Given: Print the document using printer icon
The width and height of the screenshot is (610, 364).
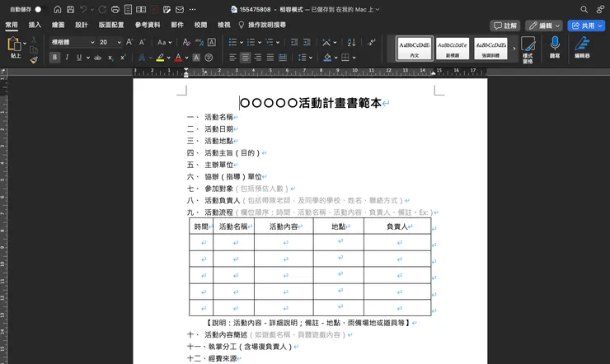Looking at the screenshot, I should [115, 9].
